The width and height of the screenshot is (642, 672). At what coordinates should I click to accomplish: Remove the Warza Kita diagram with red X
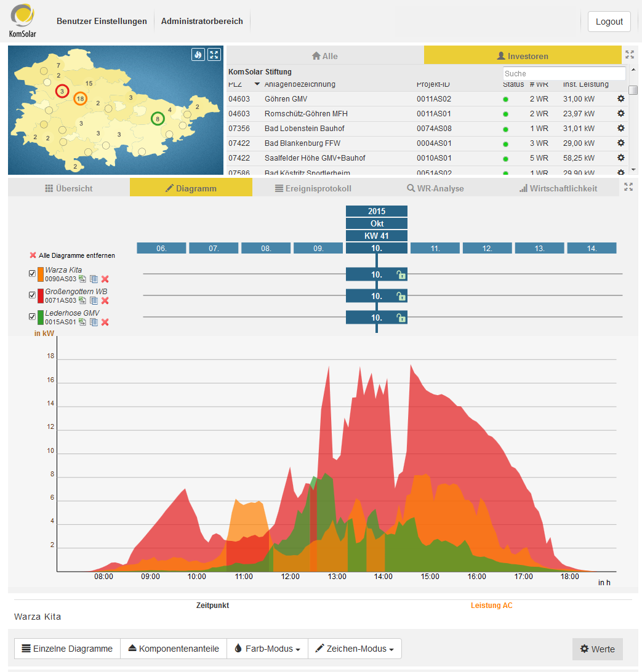(105, 279)
